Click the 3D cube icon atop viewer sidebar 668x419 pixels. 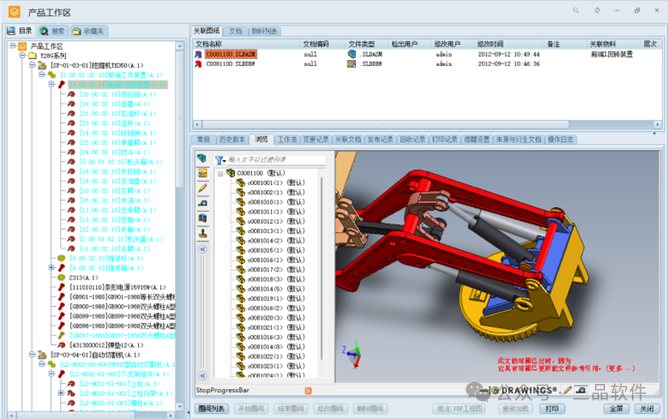[203, 159]
